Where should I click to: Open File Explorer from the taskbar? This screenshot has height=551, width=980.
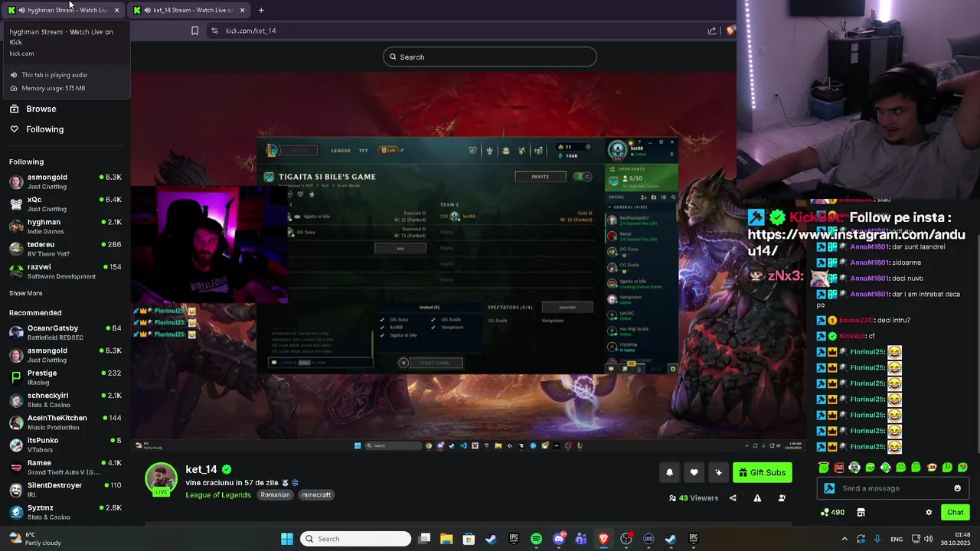tap(446, 539)
